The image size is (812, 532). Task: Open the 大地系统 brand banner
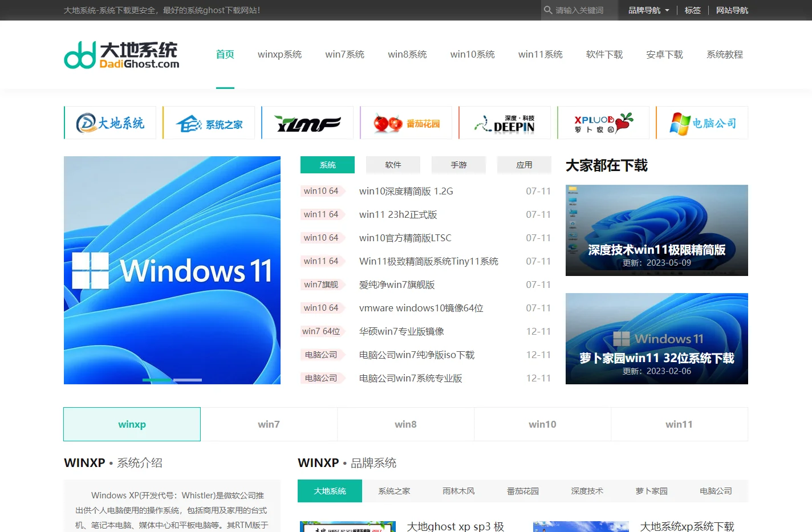click(x=110, y=123)
